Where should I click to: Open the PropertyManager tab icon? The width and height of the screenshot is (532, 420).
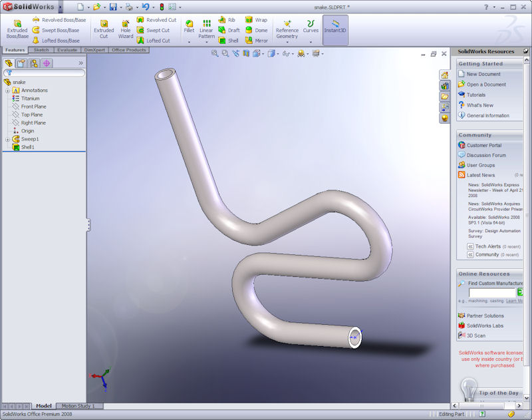21,63
